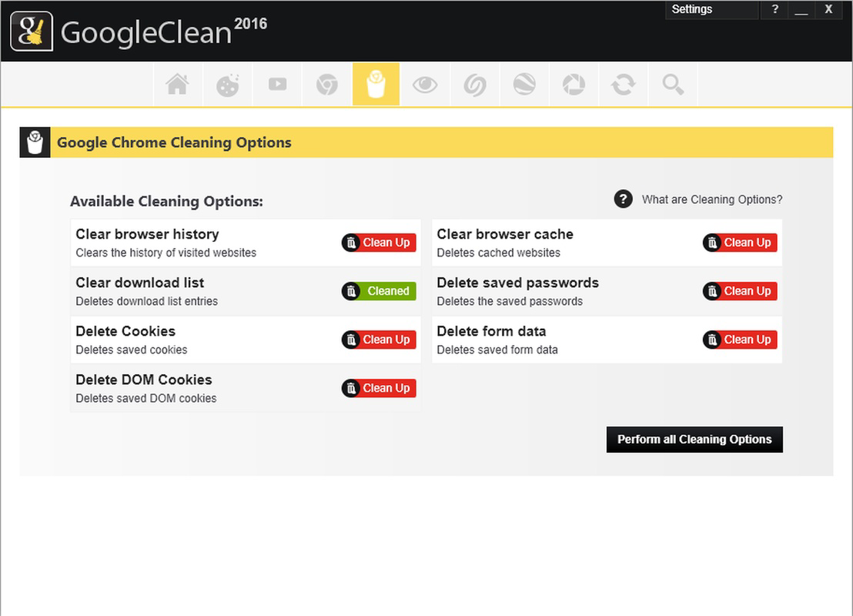Click the question mark help circle icon
Viewport: 853px width, 616px height.
(x=623, y=199)
